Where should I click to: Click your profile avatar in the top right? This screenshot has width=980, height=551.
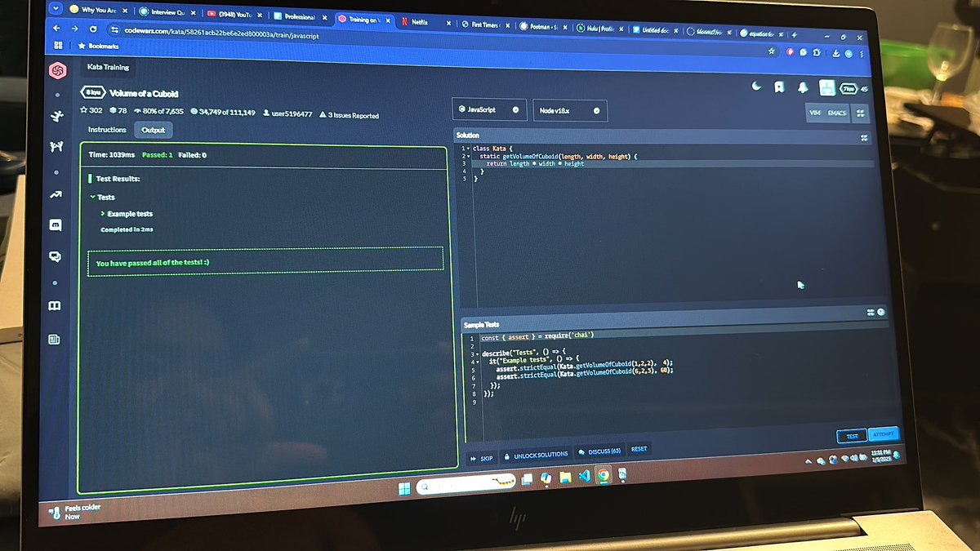(x=827, y=87)
